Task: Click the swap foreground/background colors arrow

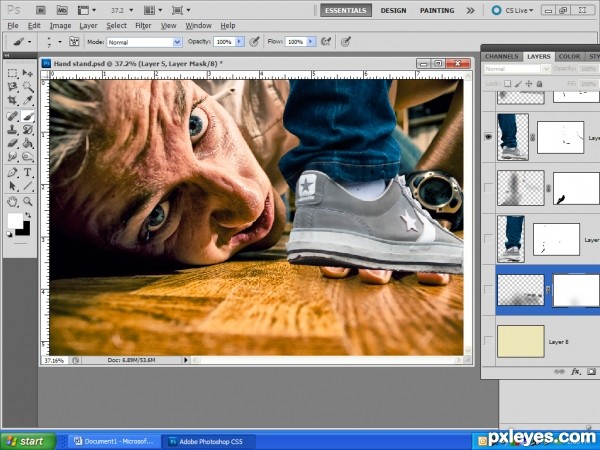Action: pos(28,215)
